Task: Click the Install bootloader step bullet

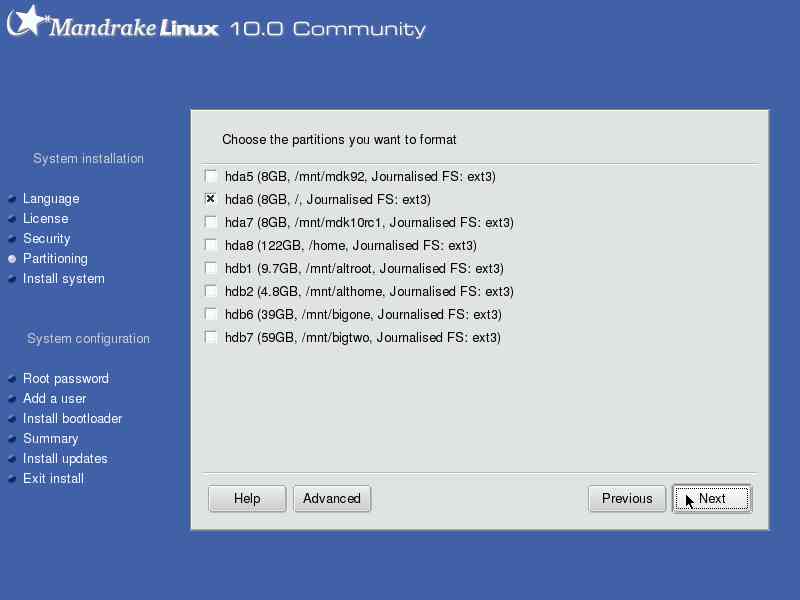Action: tap(12, 419)
